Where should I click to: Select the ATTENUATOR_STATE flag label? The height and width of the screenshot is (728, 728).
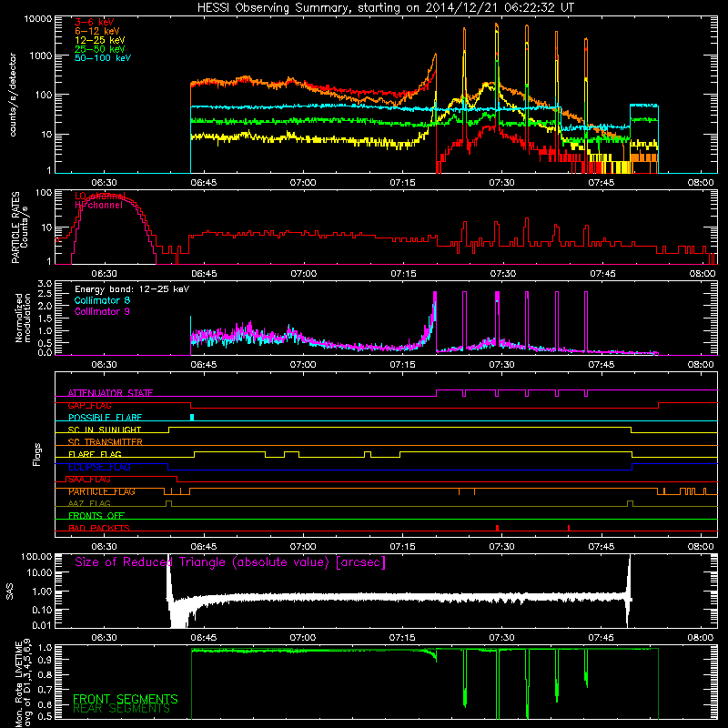(110, 393)
